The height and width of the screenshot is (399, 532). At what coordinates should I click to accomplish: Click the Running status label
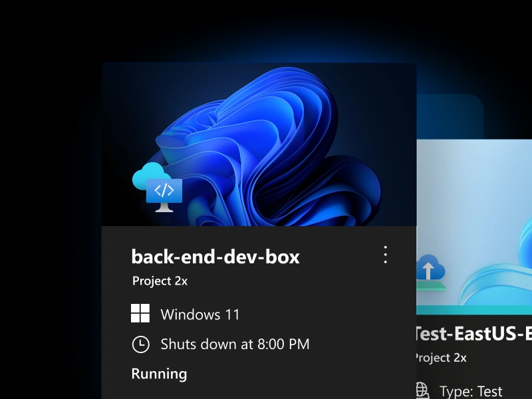pyautogui.click(x=159, y=374)
